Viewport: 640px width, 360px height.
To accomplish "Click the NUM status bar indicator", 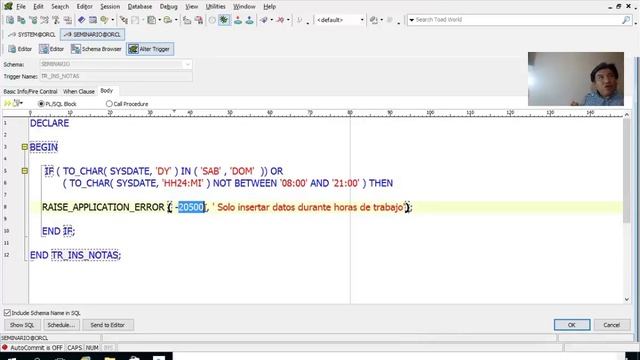I will (92, 348).
